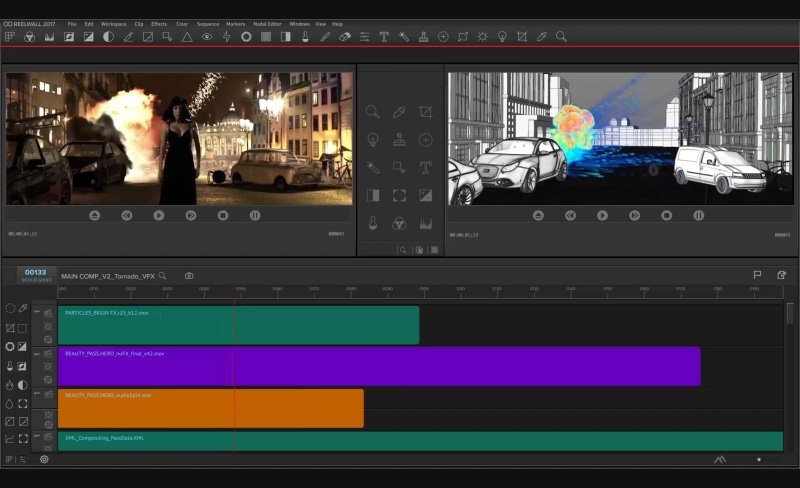Stop playback in the right preview viewer
The height and width of the screenshot is (488, 800).
(666, 215)
